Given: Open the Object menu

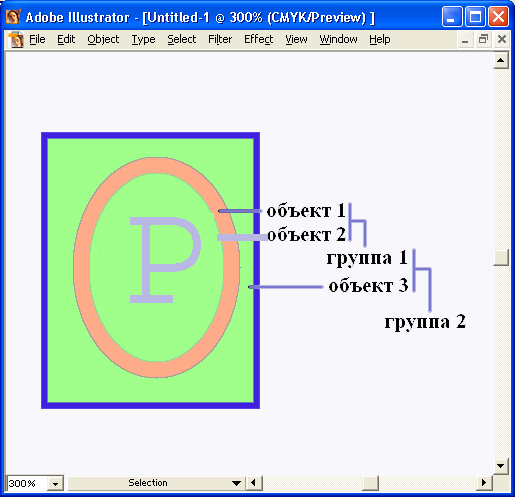Looking at the screenshot, I should (x=103, y=39).
